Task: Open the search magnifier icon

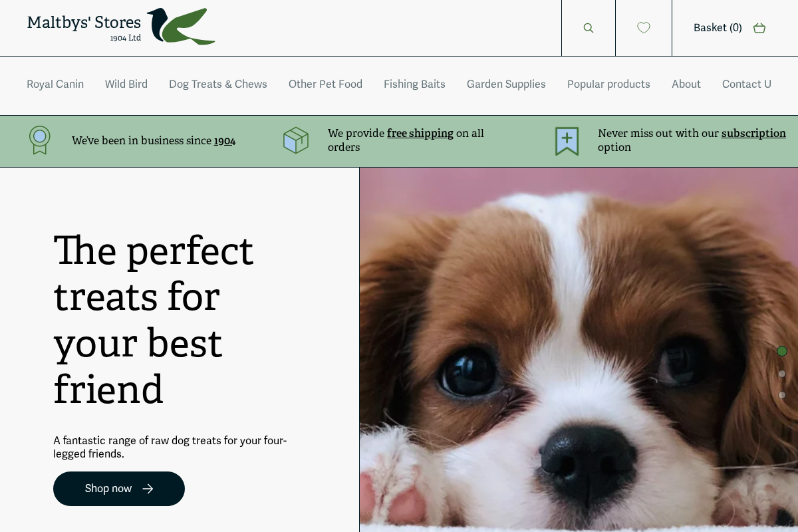Action: coord(588,28)
